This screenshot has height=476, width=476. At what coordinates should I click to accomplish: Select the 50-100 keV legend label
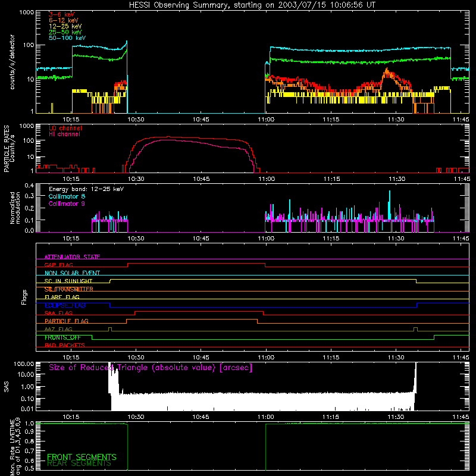point(67,38)
